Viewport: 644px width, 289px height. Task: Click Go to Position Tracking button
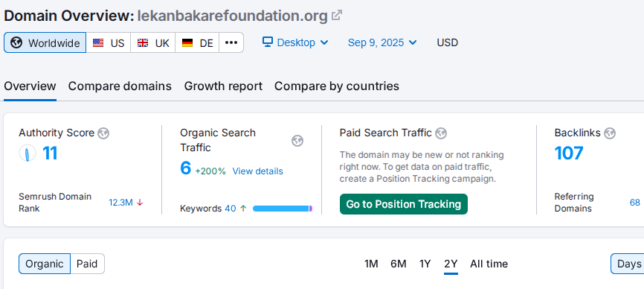pyautogui.click(x=404, y=204)
